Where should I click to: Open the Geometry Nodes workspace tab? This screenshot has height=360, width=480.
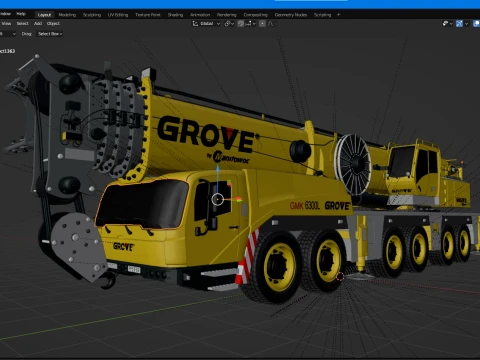pos(291,15)
